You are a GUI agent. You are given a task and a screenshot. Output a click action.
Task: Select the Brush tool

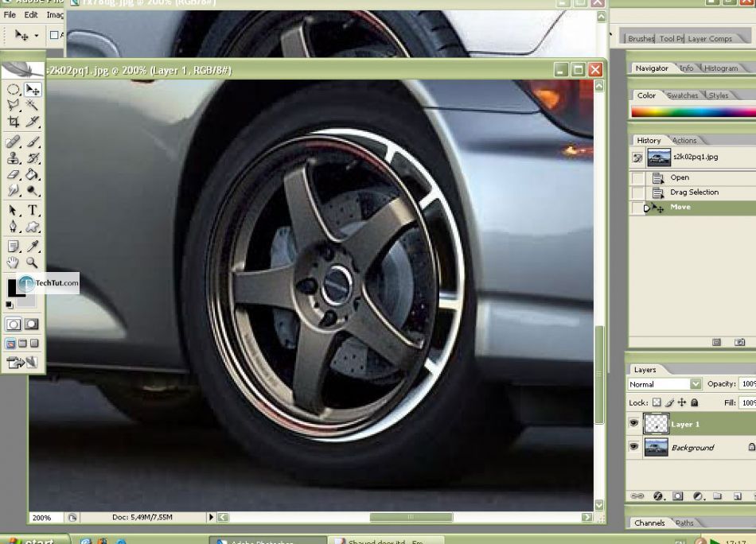click(x=33, y=142)
